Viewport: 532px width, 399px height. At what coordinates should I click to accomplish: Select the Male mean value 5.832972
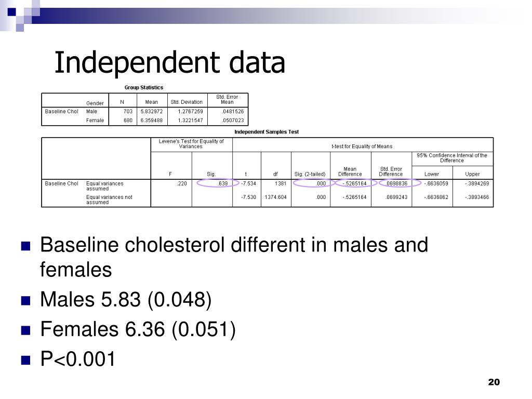click(x=152, y=111)
